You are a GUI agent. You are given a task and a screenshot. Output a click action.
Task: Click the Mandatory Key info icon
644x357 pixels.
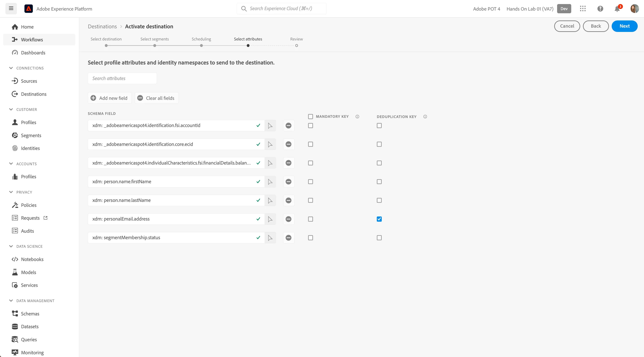coord(357,116)
